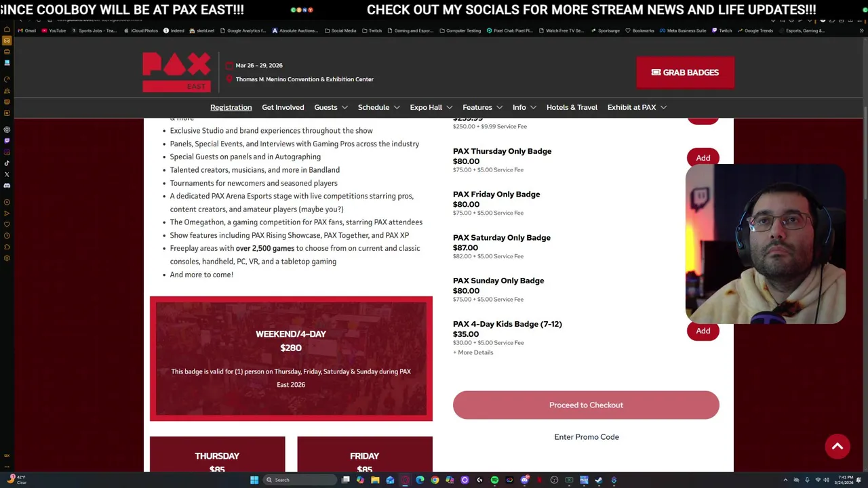The width and height of the screenshot is (868, 488).
Task: Open GX Corner gamepad sidebar icon
Action: [7, 40]
